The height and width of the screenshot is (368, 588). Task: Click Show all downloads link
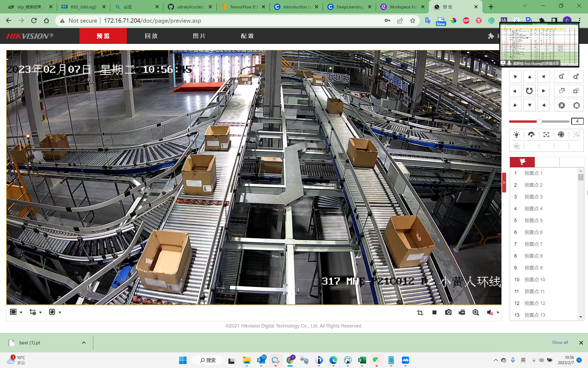560,342
